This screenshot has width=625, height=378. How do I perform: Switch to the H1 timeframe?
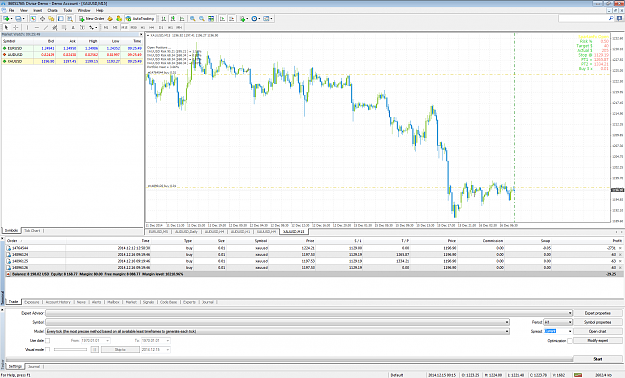(x=143, y=28)
